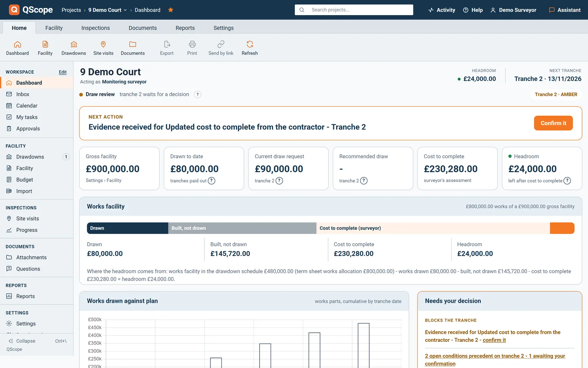
Task: Open the 2 open conditions precedent link
Action: pos(495,360)
